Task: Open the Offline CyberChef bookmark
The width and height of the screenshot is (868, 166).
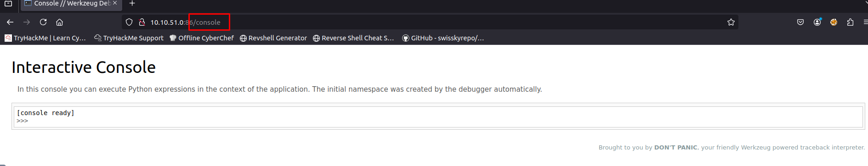Action: pyautogui.click(x=201, y=38)
